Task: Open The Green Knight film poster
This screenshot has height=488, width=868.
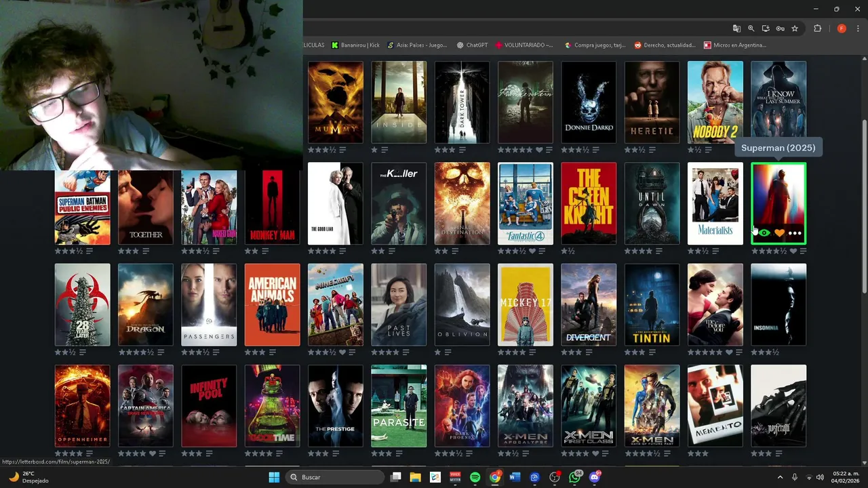Action: (x=589, y=203)
